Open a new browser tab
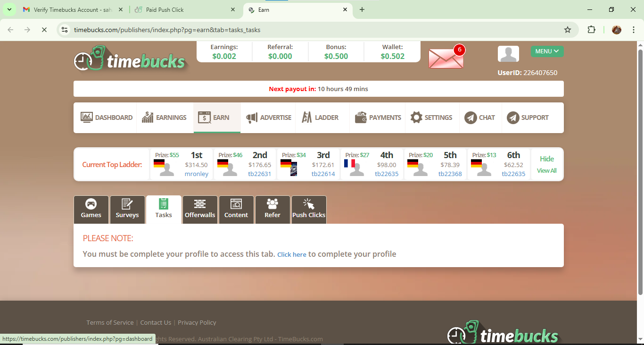 [362, 9]
